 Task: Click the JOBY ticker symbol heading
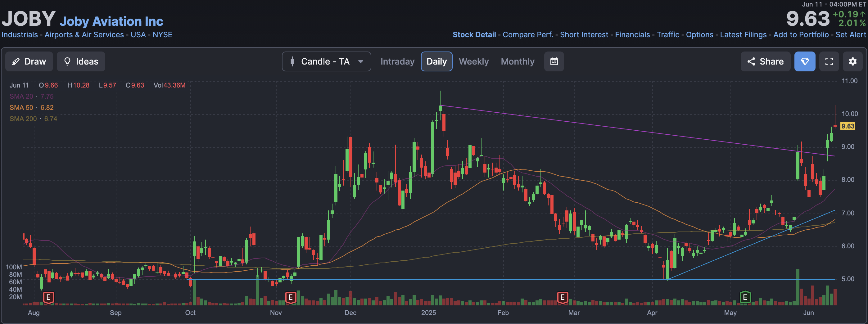pyautogui.click(x=28, y=19)
